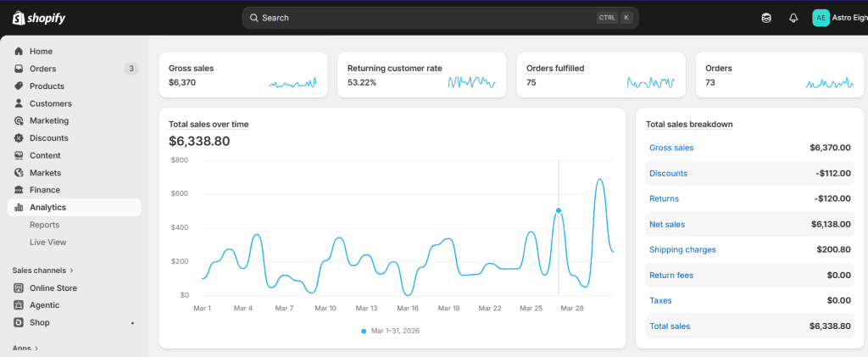Click the $6,338.80 total sales figure
Screen dimensions: 868x357
pyautogui.click(x=199, y=141)
